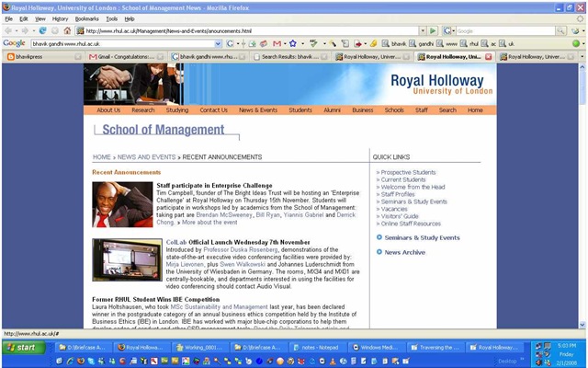Click the Gmail icon on Google Toolbar
Image resolution: width=588 pixels, height=368 pixels.
(277, 44)
